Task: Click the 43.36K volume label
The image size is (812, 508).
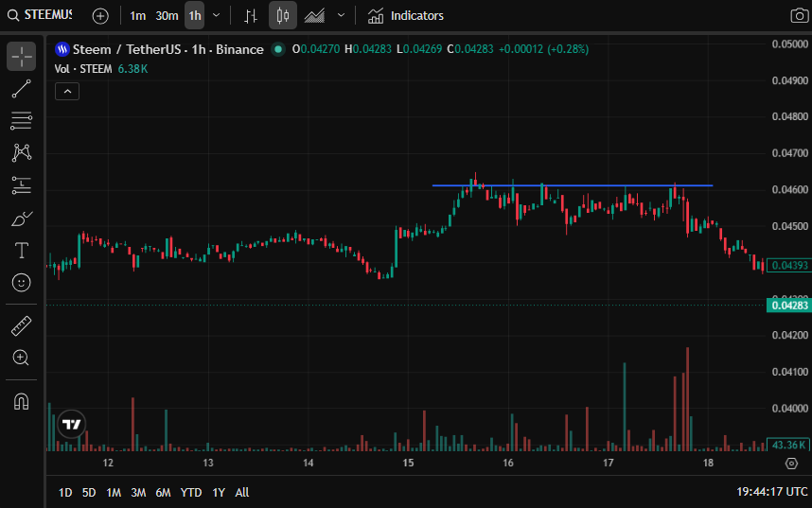Action: (788, 445)
